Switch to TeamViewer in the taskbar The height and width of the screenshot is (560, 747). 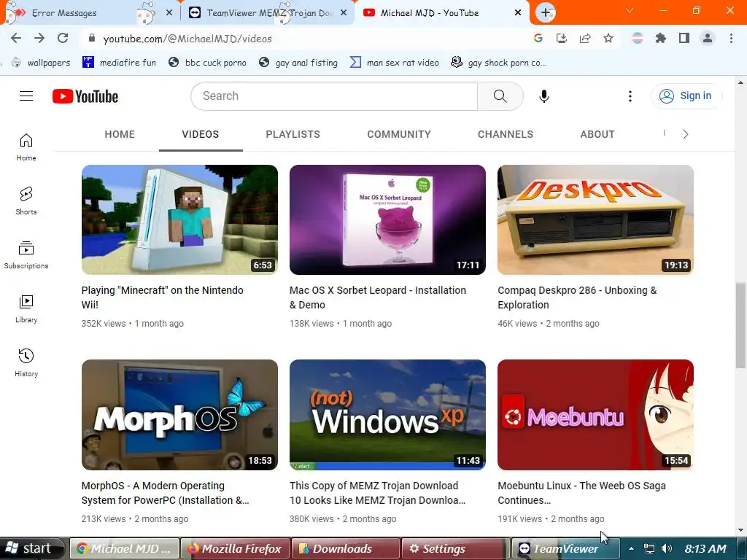565,548
